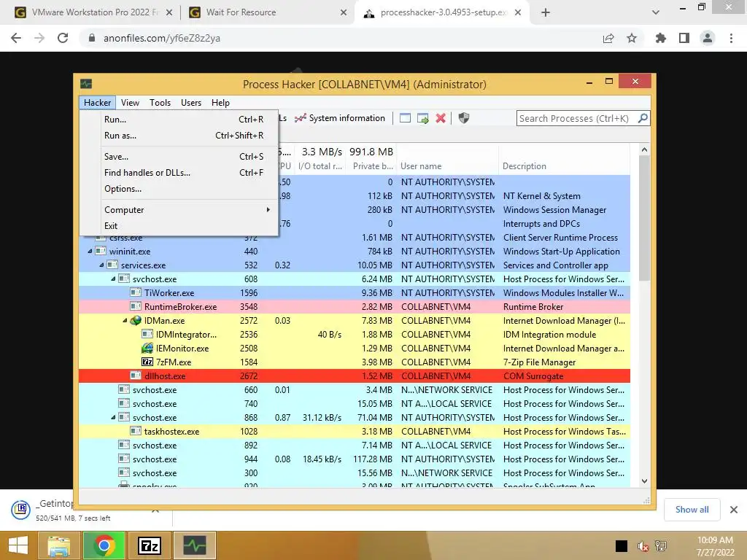Select the TiWorker.exe process icon
Viewport: 747px width, 560px height.
[x=136, y=292]
